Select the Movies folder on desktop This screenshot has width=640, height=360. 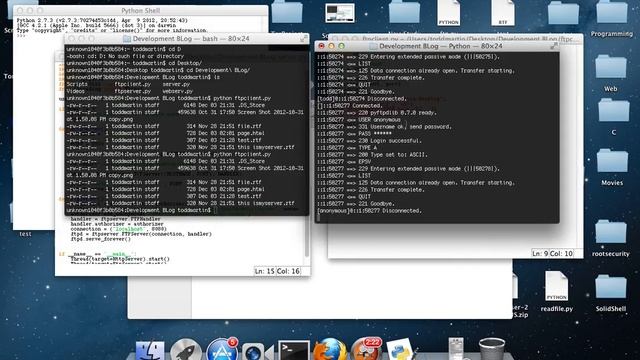pyautogui.click(x=612, y=161)
